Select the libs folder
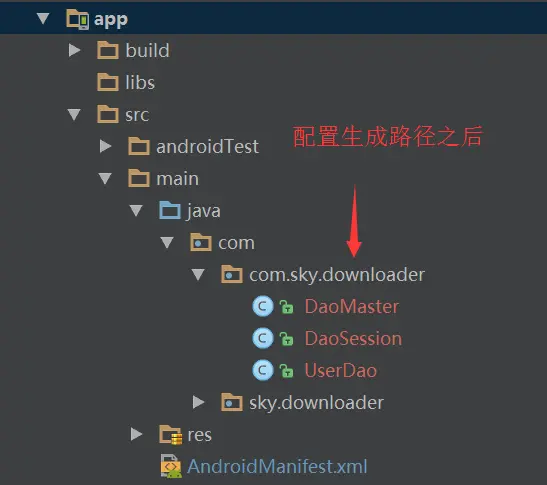Screen dimensions: 547x485 140,82
